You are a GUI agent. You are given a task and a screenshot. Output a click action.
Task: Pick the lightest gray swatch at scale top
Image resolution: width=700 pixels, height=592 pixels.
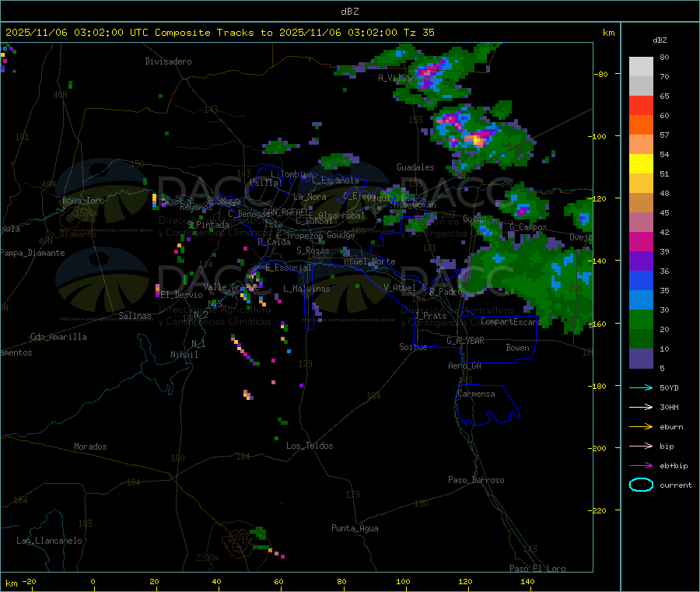click(641, 67)
